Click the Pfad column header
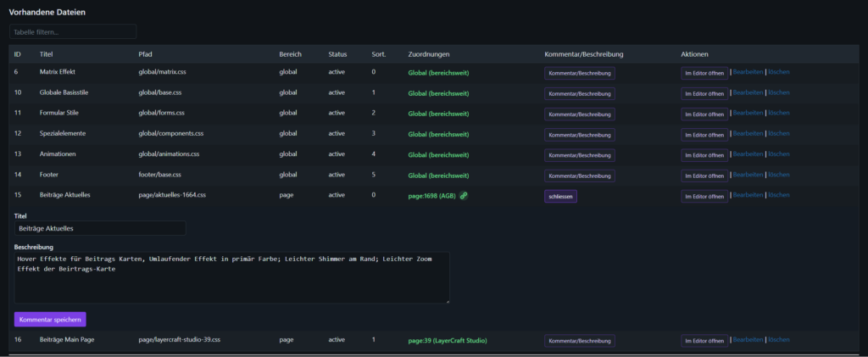 coord(145,54)
